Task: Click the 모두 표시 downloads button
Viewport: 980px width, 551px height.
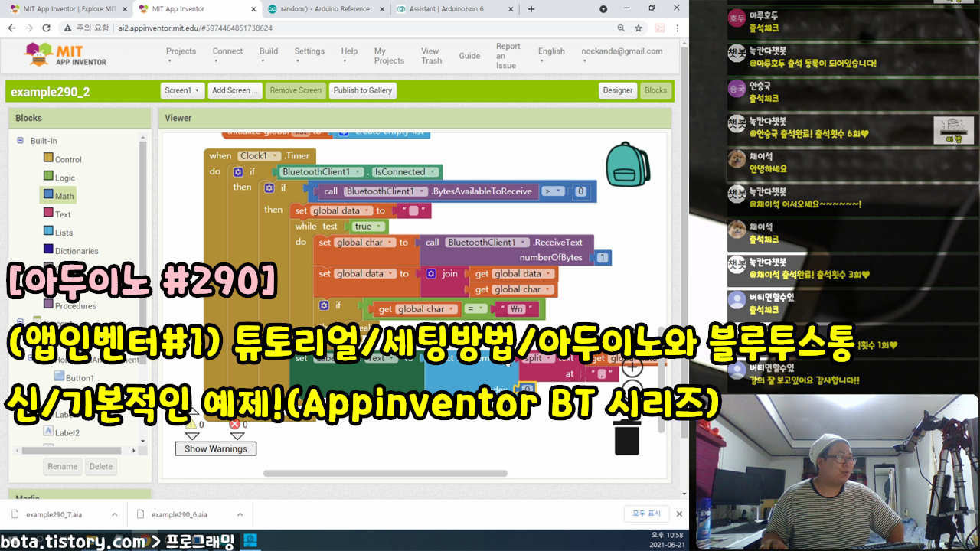Action: click(x=645, y=514)
